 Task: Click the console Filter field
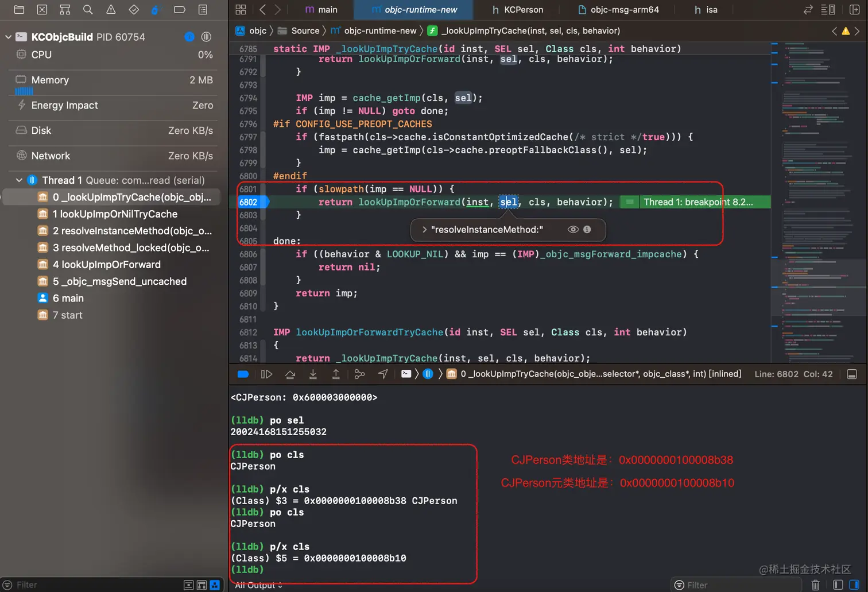point(736,585)
